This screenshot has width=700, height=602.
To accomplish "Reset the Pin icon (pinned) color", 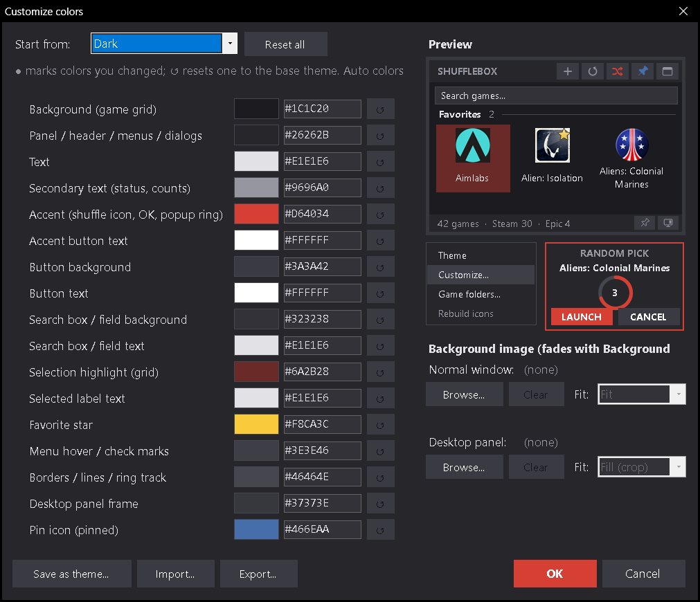I will [x=380, y=530].
